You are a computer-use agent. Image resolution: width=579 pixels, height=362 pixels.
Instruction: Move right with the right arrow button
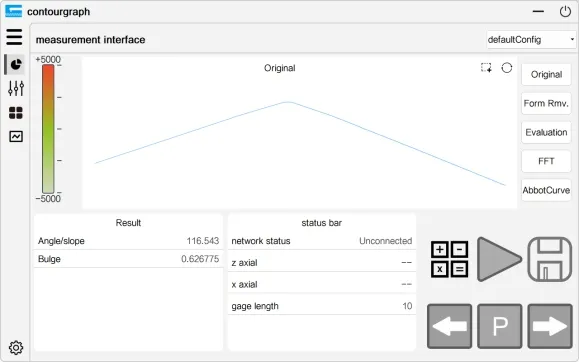point(550,326)
